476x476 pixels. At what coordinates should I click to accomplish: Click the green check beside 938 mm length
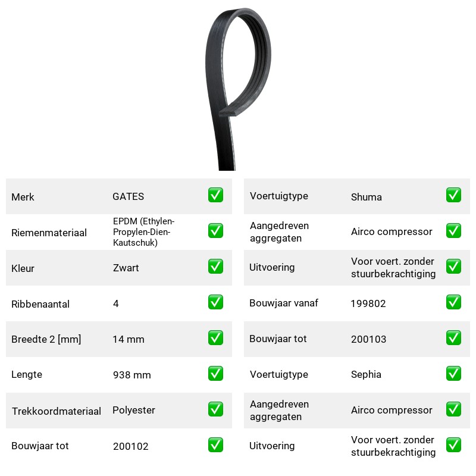(215, 374)
